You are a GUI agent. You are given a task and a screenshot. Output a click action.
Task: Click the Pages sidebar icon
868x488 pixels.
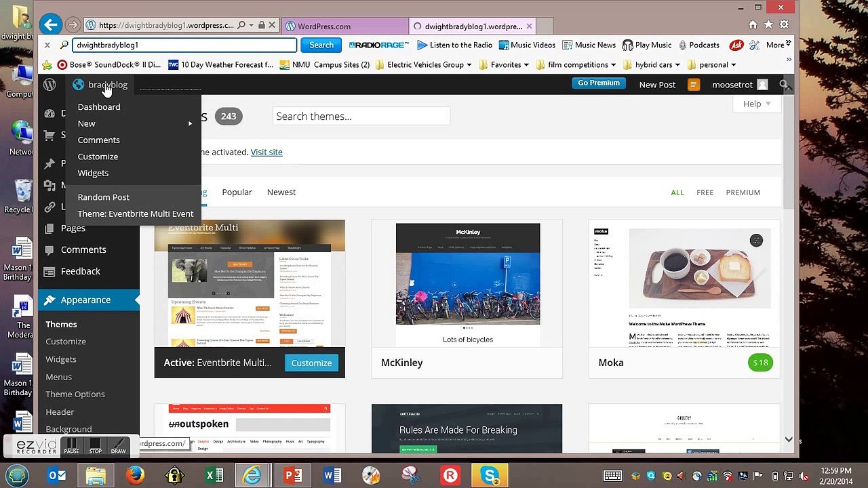coord(49,228)
